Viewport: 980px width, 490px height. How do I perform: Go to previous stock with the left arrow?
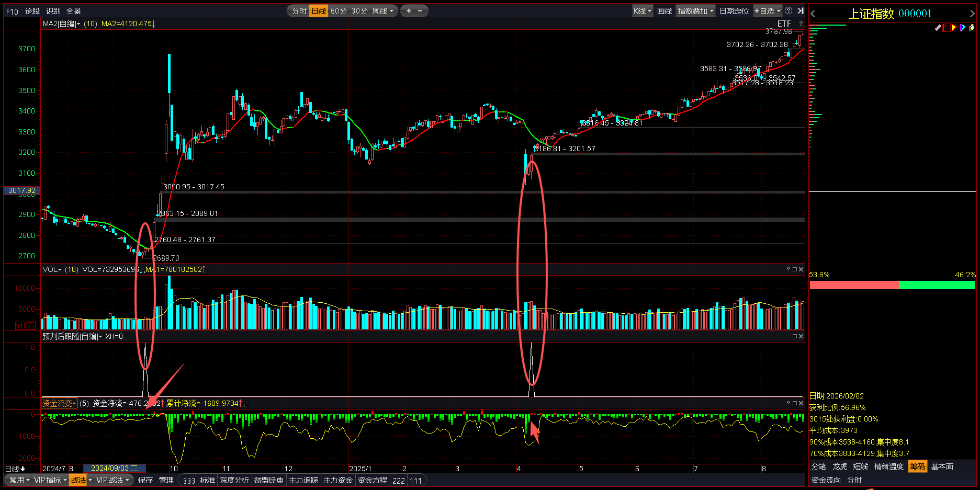tap(813, 14)
